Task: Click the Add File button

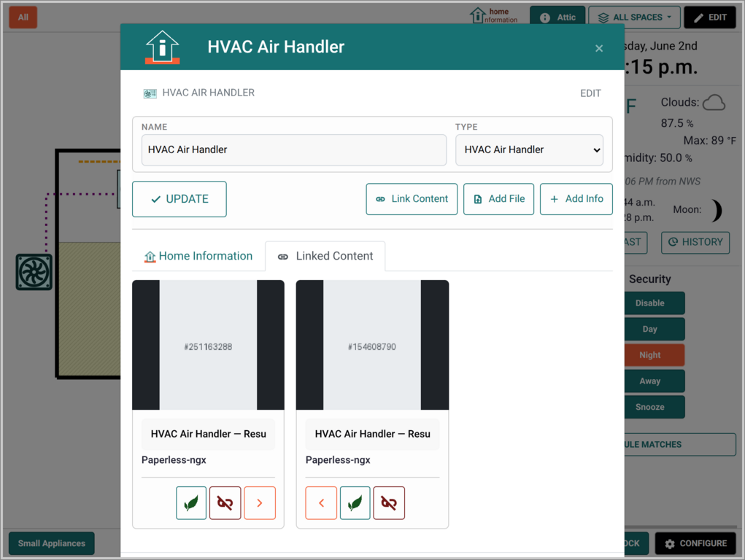Action: coord(498,199)
